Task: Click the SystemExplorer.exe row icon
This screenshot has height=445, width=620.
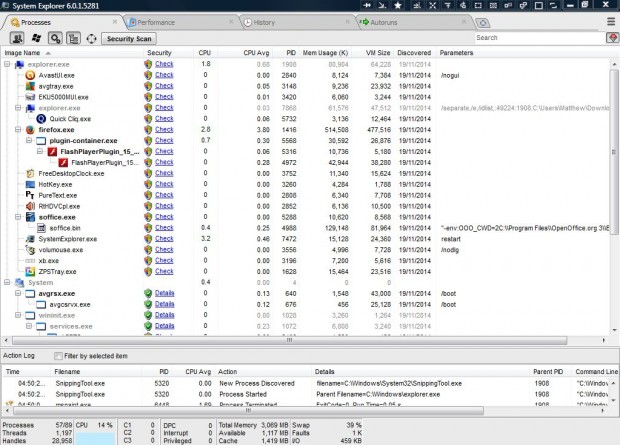Action: tap(30, 239)
